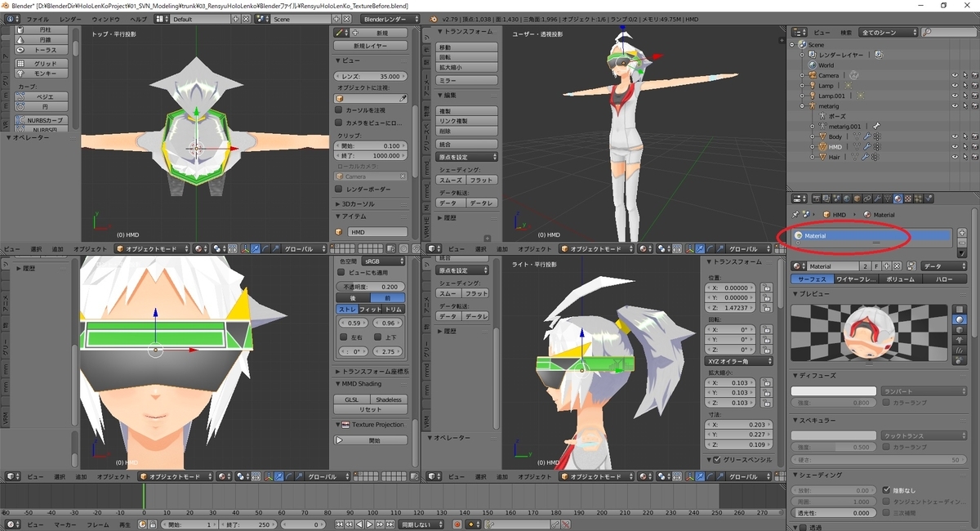Toggle restrict render camera icon for Lamp
Screen dimensions: 980x531
(975, 85)
